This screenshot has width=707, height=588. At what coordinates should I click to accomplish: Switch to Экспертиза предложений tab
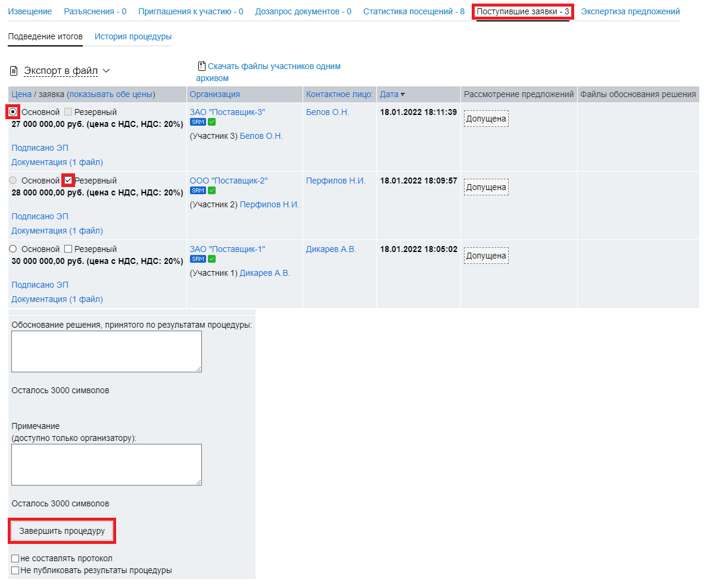tap(630, 11)
